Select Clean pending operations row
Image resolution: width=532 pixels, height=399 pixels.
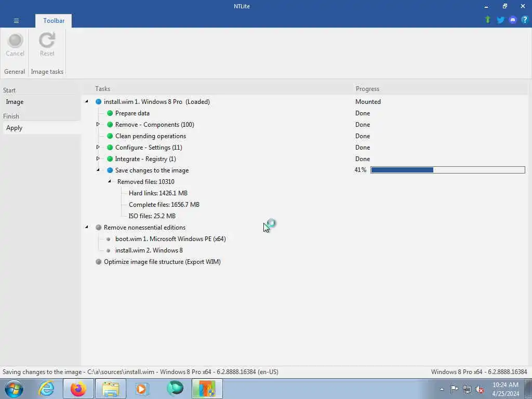pyautogui.click(x=150, y=136)
